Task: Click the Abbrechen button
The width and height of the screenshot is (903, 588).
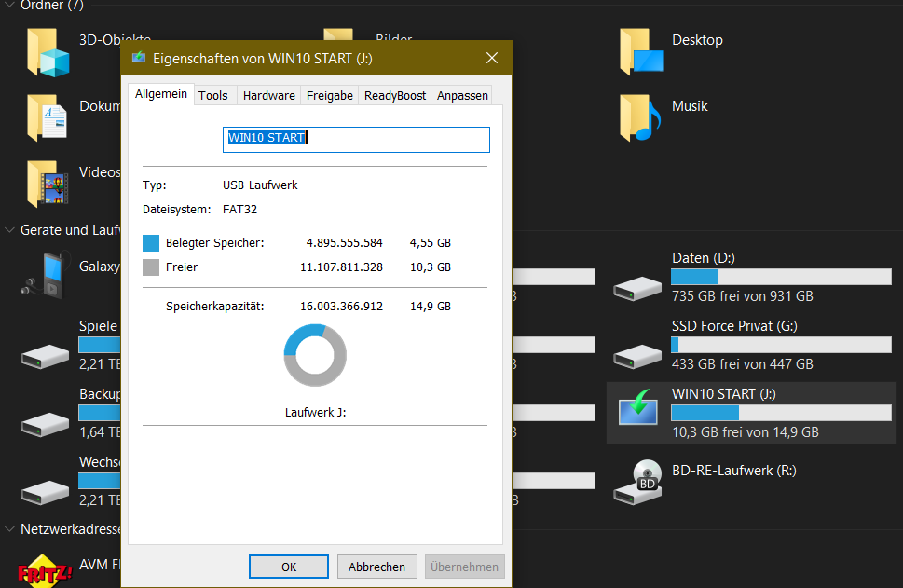Action: (x=376, y=567)
